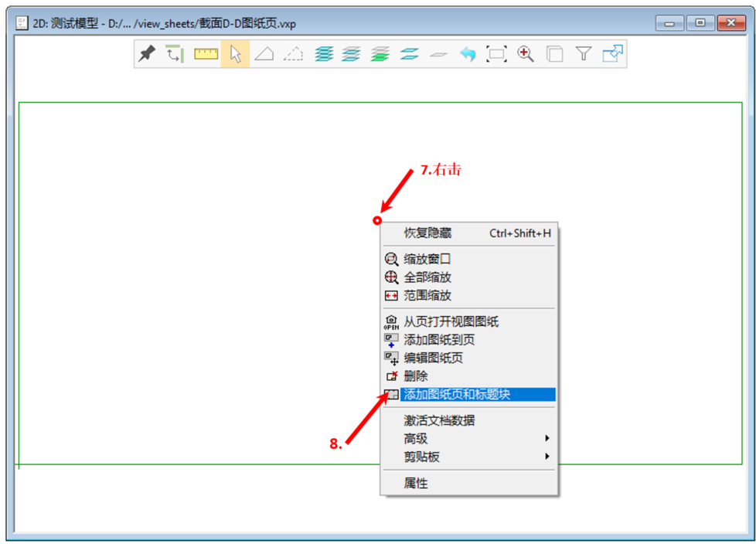Click the pushpin icon in toolbar
Image resolution: width=756 pixels, height=547 pixels.
coord(147,53)
